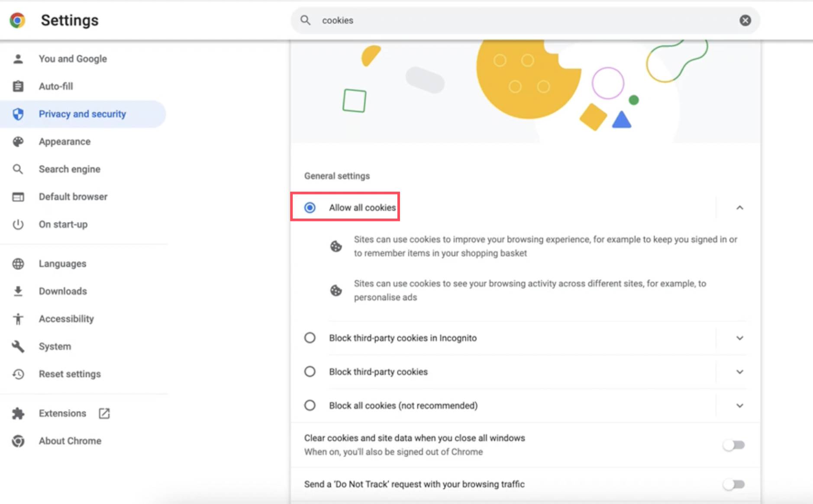The height and width of the screenshot is (504, 813).
Task: Expand the Block third-party cookies option
Action: pos(739,372)
